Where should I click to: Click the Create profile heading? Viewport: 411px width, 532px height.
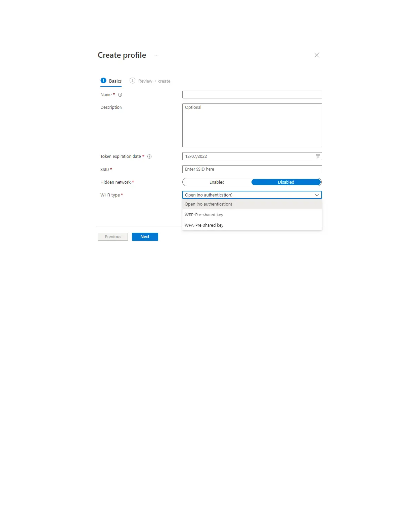(122, 55)
